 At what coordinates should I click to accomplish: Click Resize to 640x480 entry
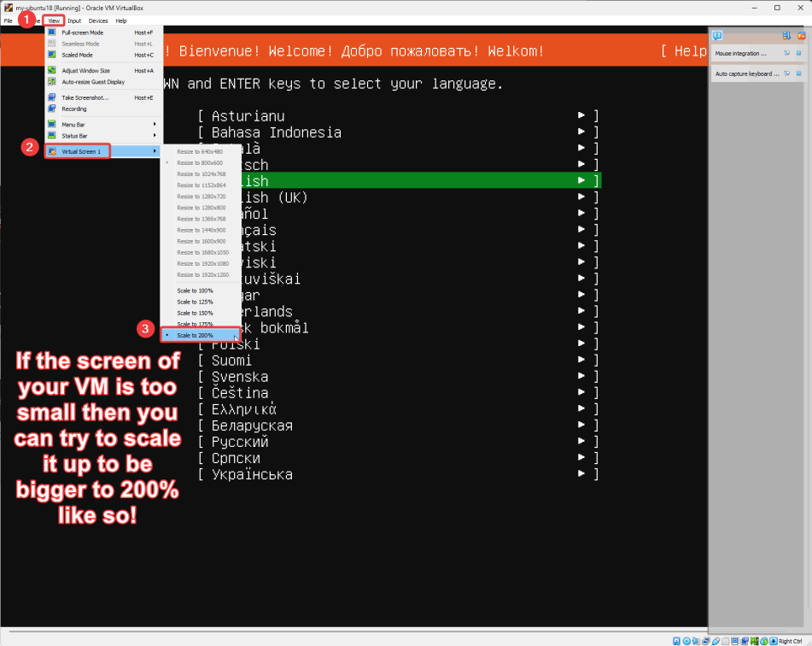(201, 152)
